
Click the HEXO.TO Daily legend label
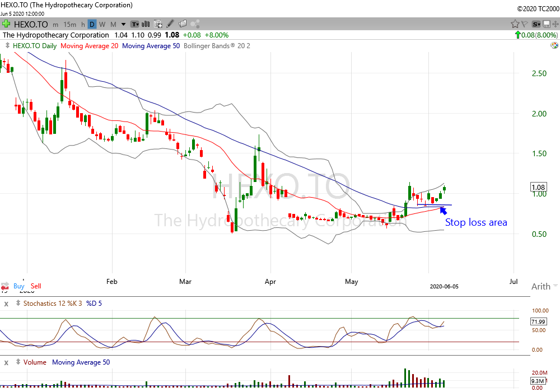pyautogui.click(x=35, y=46)
